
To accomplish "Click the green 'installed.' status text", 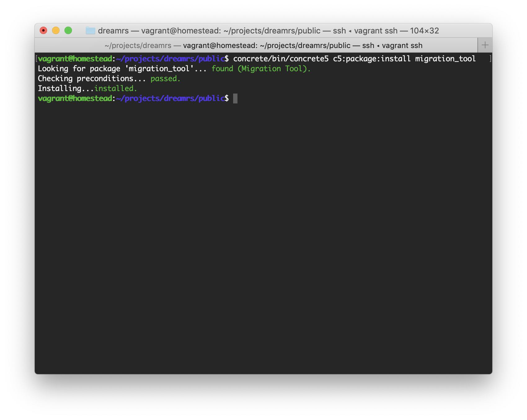I will 115,89.
